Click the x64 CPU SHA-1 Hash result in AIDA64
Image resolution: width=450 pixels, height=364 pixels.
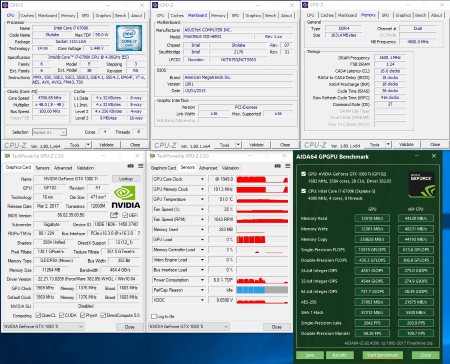tap(416, 312)
